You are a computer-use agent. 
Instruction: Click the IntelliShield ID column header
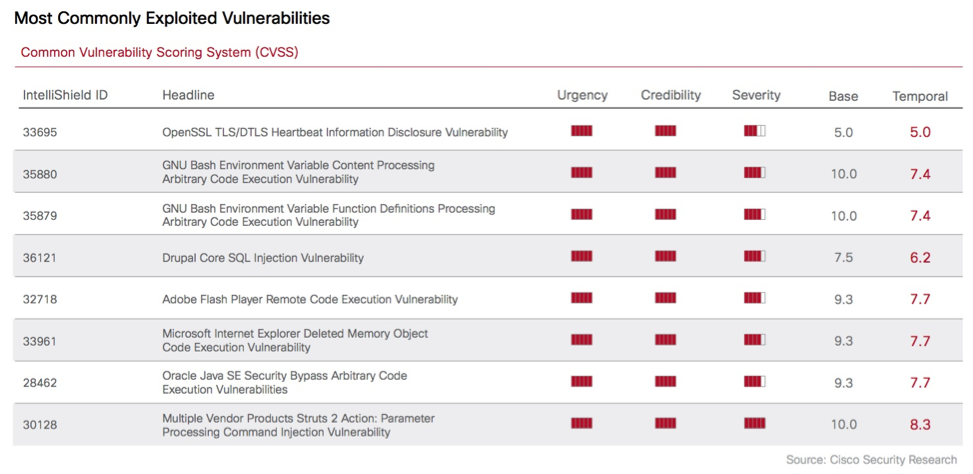pyautogui.click(x=65, y=95)
